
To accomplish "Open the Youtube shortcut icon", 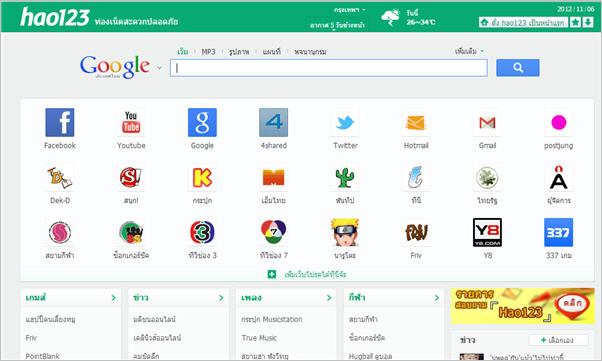I will [x=131, y=123].
